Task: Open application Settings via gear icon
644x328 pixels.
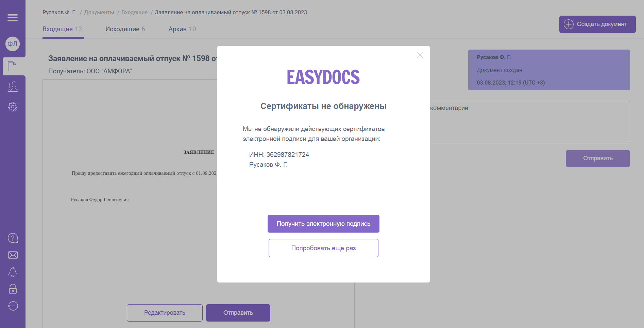Action: 13,107
